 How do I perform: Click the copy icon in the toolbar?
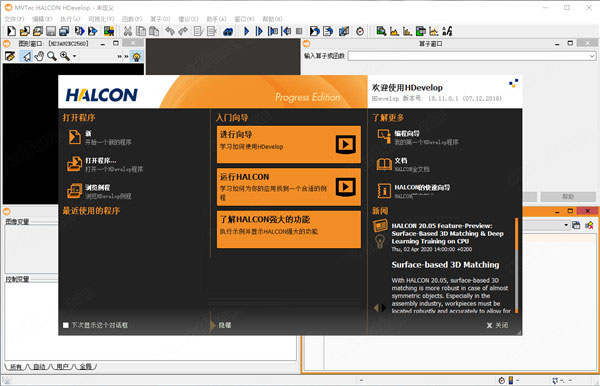point(141,31)
